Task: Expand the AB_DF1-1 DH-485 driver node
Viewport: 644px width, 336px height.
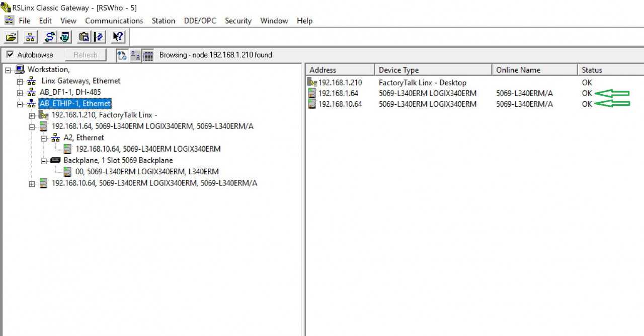Action: [x=20, y=92]
